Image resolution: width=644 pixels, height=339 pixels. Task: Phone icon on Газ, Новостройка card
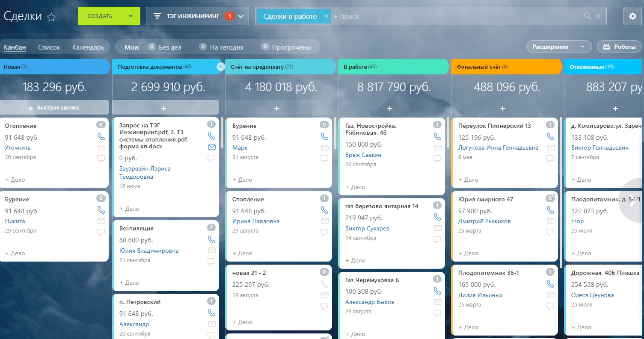pyautogui.click(x=437, y=137)
